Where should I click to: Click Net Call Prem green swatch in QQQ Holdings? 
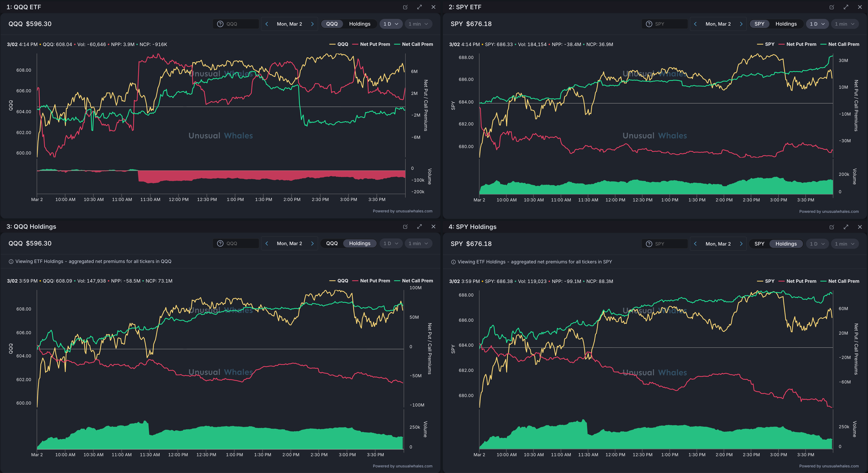click(397, 281)
